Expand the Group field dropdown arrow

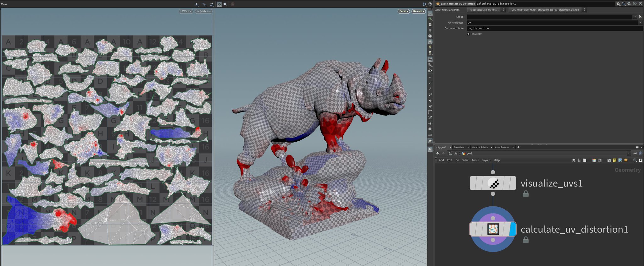click(635, 17)
